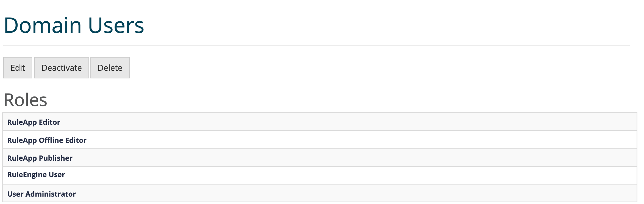Click the Edit button
The width and height of the screenshot is (644, 204).
click(18, 68)
